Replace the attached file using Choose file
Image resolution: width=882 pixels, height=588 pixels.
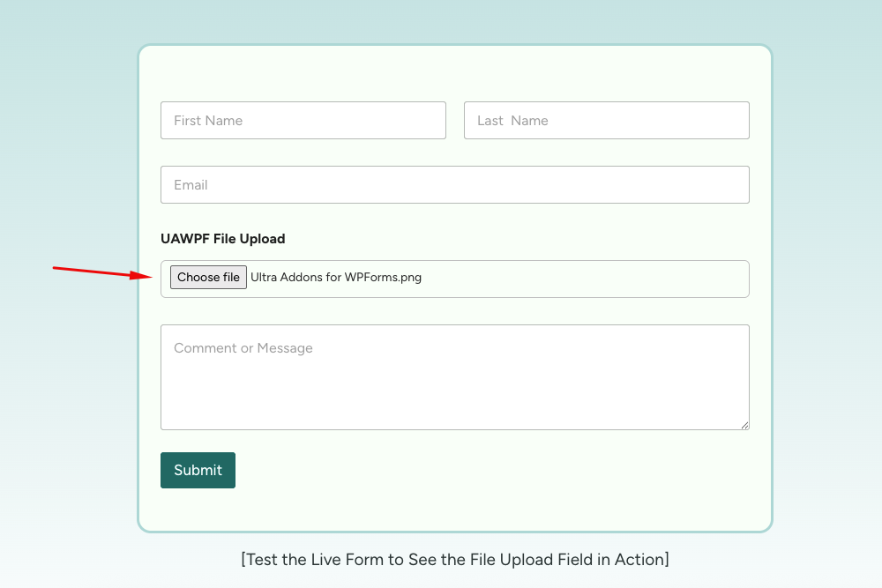point(208,277)
